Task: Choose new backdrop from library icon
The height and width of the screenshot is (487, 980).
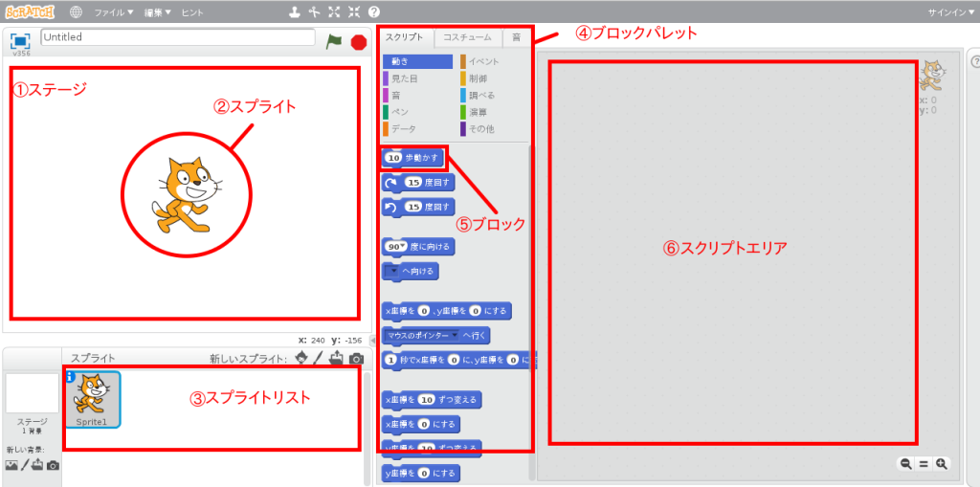Action: (11, 464)
